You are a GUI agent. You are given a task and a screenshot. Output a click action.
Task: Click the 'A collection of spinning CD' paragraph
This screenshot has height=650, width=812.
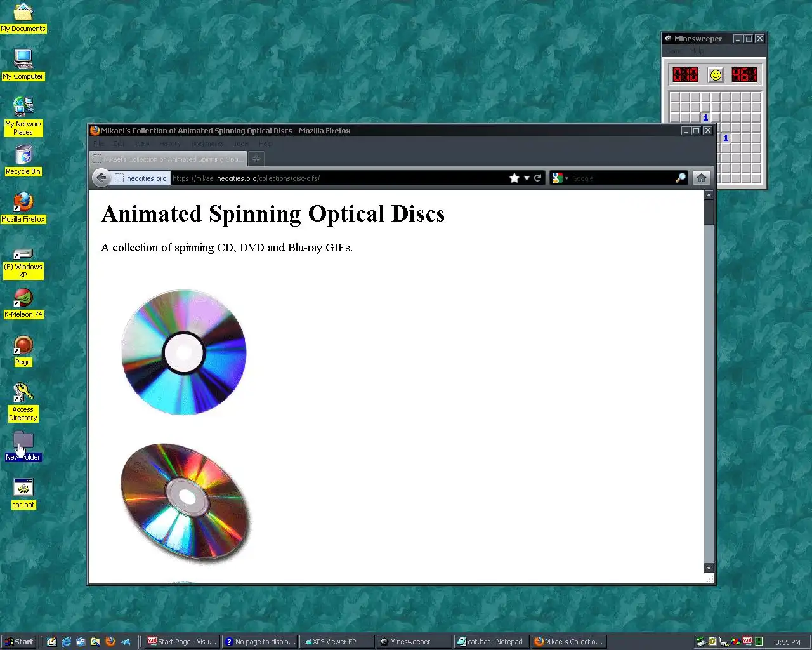click(226, 248)
